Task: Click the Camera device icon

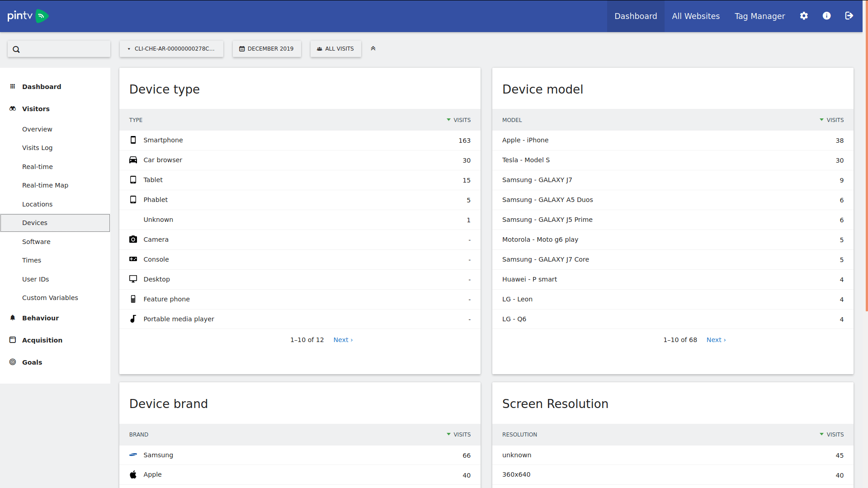Action: 133,239
